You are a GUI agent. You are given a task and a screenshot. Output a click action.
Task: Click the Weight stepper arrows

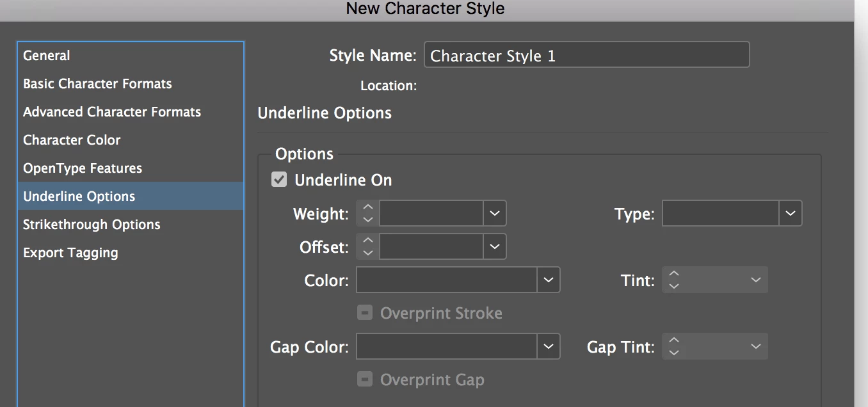click(367, 214)
